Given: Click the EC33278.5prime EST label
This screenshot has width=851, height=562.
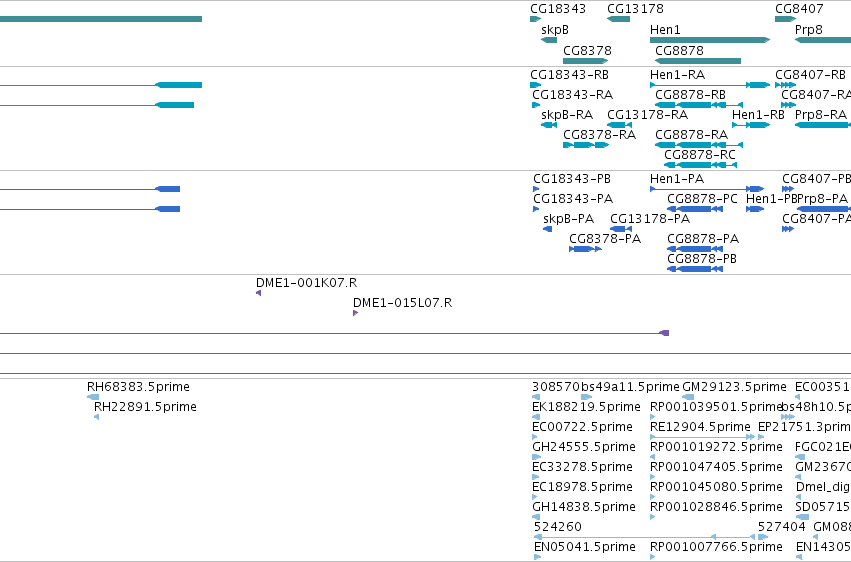Looking at the screenshot, I should pyautogui.click(x=582, y=467).
